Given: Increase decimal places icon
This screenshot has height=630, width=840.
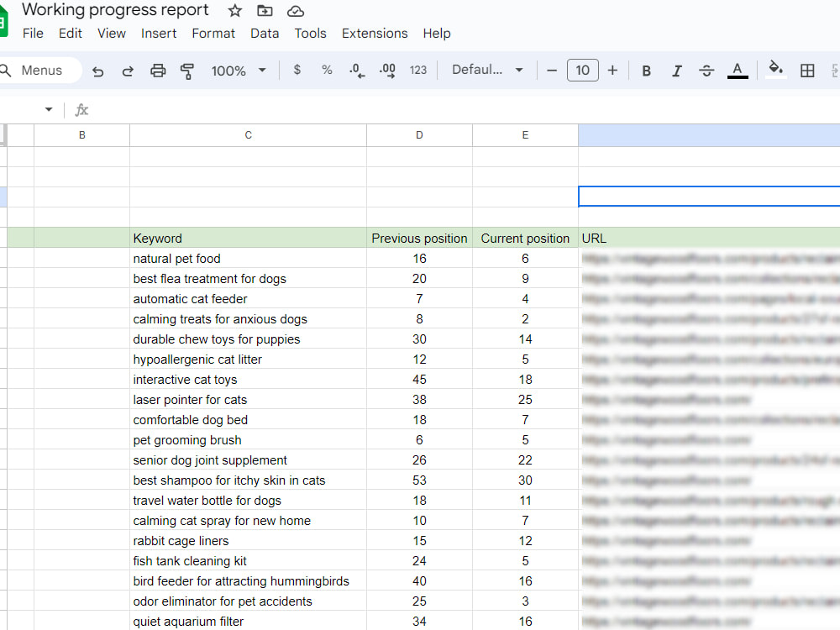Looking at the screenshot, I should pos(387,71).
